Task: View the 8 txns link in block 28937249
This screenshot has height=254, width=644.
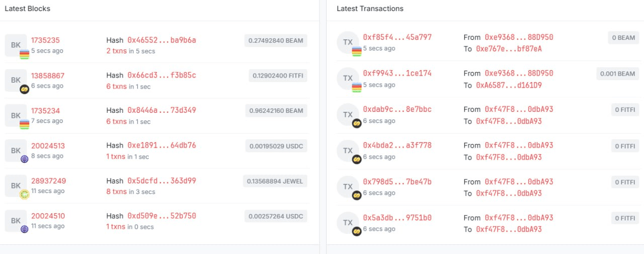Action: 116,192
